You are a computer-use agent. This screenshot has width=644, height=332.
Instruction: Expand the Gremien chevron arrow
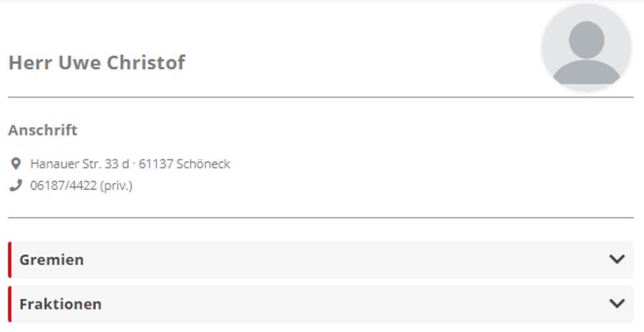pyautogui.click(x=617, y=259)
